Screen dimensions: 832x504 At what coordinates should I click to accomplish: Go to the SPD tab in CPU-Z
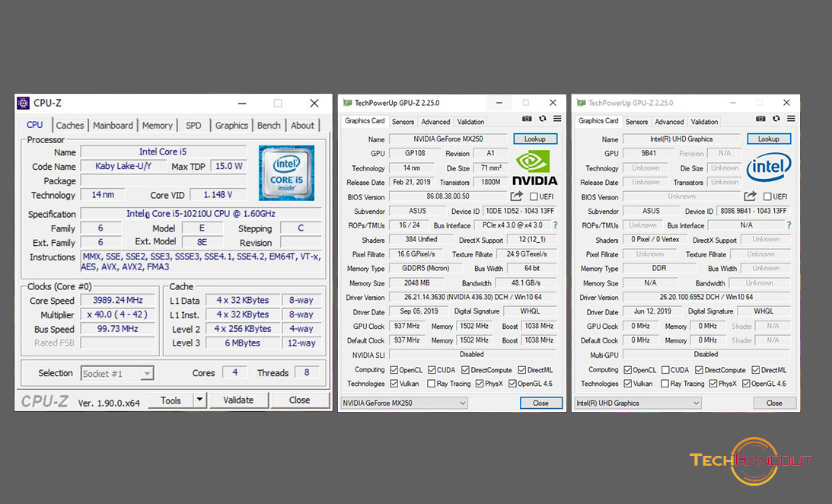[193, 126]
